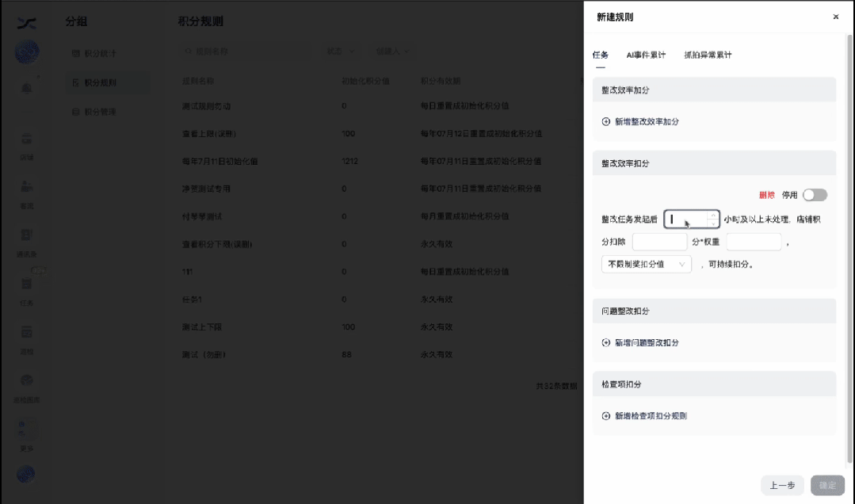This screenshot has height=504, width=855.
Task: Click the plus icon beside 新增检查项扣分规则
Action: [606, 415]
